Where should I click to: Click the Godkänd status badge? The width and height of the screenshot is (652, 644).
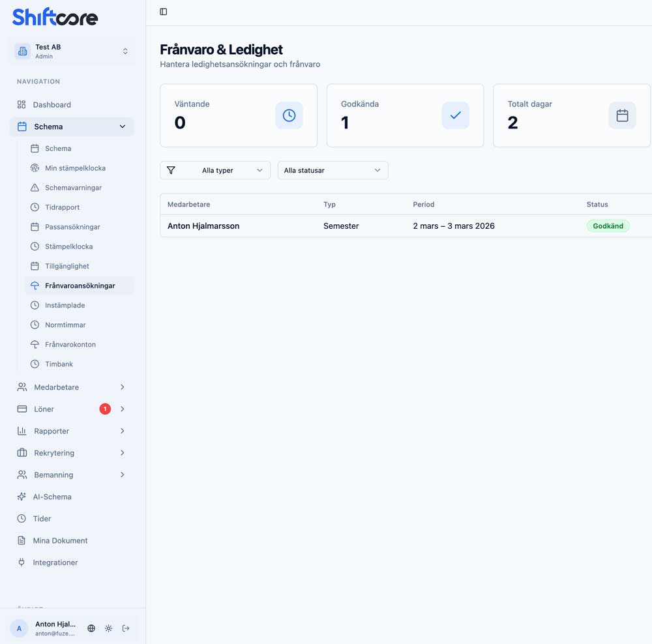(608, 226)
